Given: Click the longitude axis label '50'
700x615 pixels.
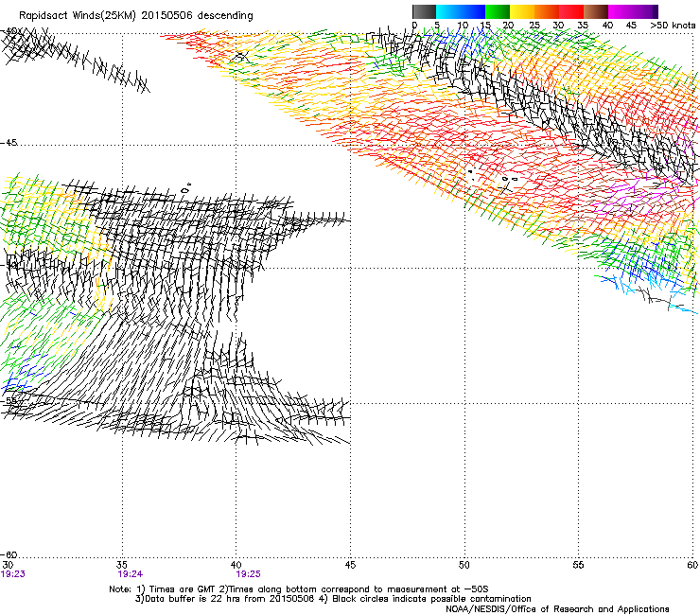Looking at the screenshot, I should pyautogui.click(x=464, y=565).
